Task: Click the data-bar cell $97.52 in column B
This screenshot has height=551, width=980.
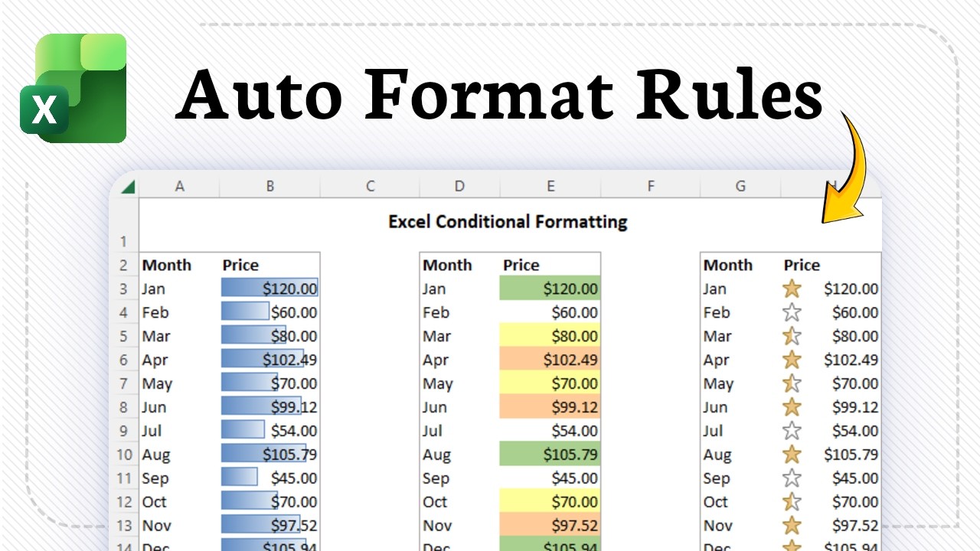Action: (x=269, y=526)
